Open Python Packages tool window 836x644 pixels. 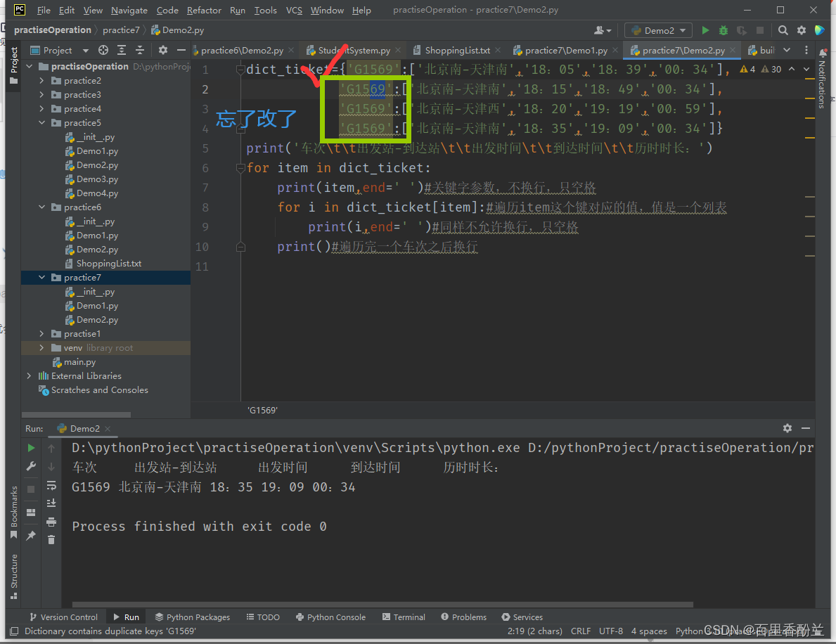point(193,617)
